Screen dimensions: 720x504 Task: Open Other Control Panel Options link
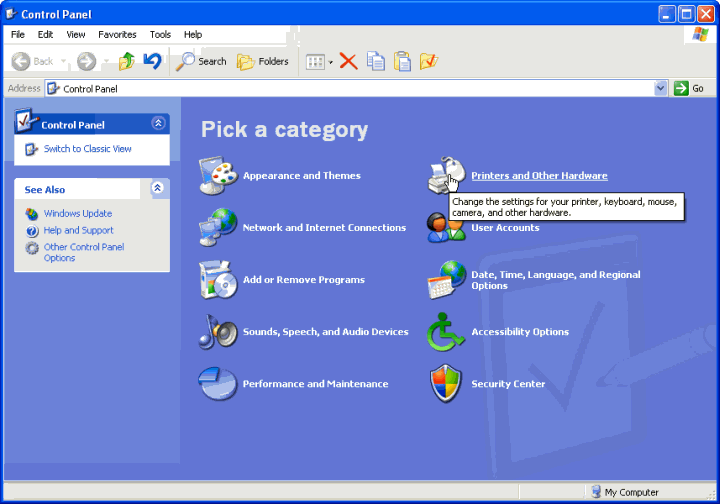pyautogui.click(x=84, y=252)
